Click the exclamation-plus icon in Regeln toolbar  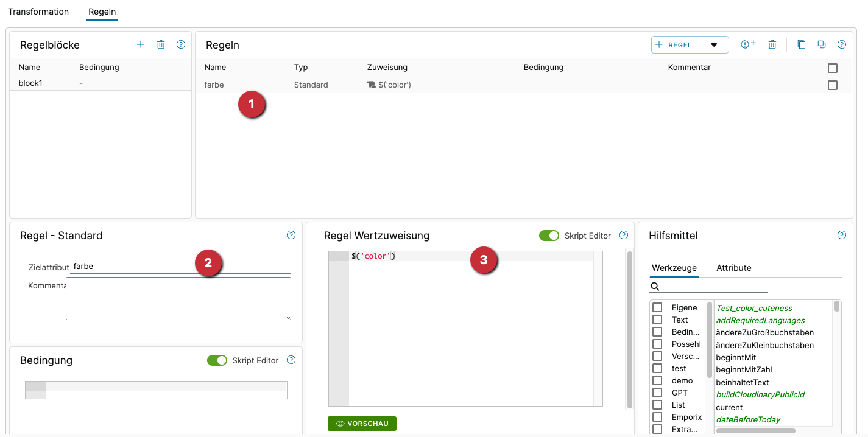[x=748, y=44]
